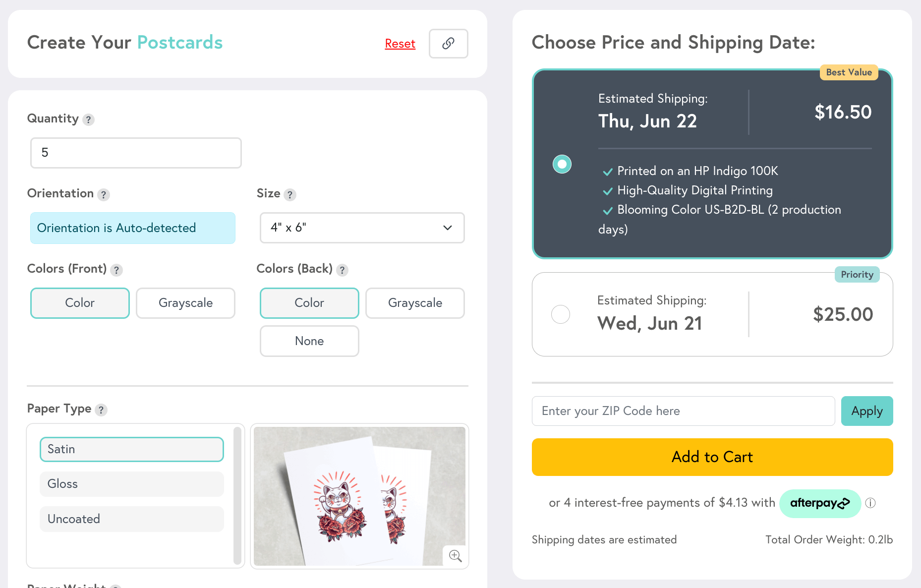Click the Afterpay logo badge

pos(819,503)
